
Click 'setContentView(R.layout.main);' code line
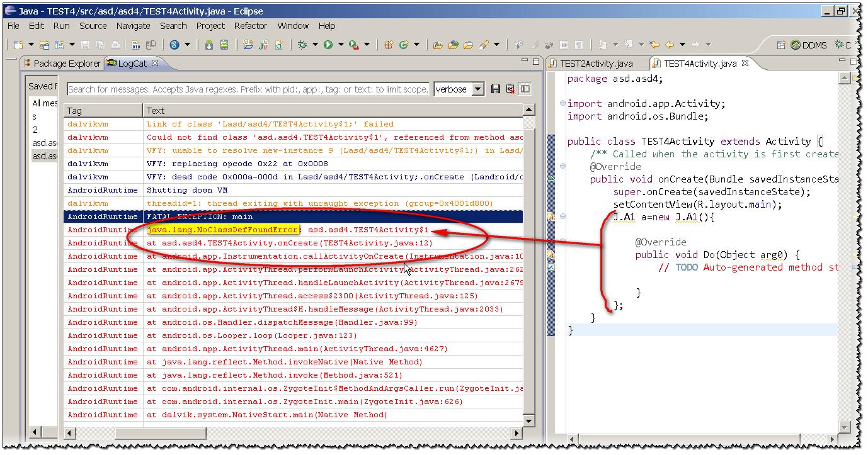tap(697, 205)
